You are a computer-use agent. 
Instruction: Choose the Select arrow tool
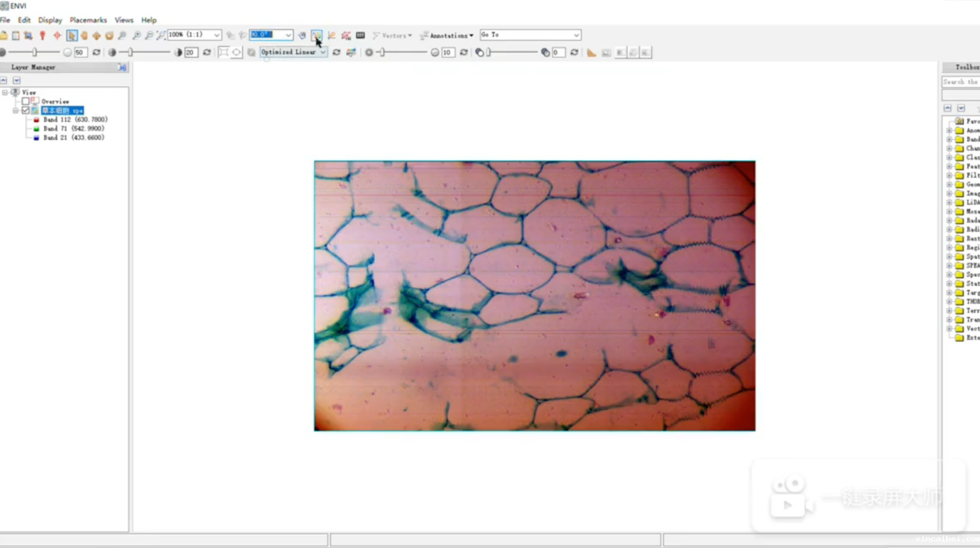click(72, 35)
